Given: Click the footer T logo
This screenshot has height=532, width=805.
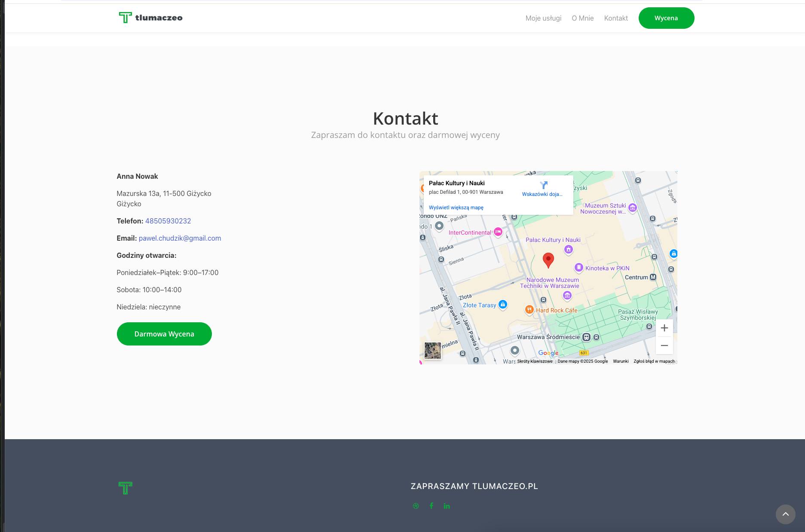Looking at the screenshot, I should point(125,488).
